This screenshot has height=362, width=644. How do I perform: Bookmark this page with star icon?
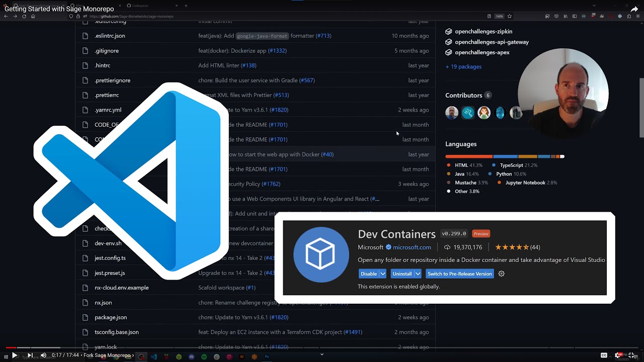[x=509, y=16]
